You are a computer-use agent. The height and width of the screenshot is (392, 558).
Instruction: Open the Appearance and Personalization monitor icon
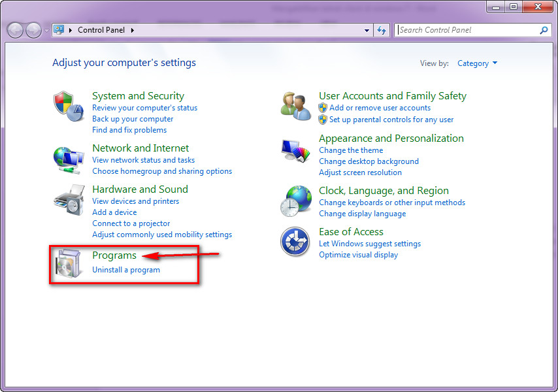(295, 150)
